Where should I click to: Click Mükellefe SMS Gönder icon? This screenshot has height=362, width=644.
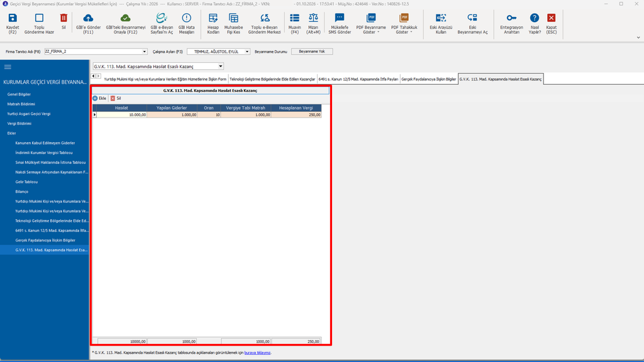pyautogui.click(x=339, y=18)
